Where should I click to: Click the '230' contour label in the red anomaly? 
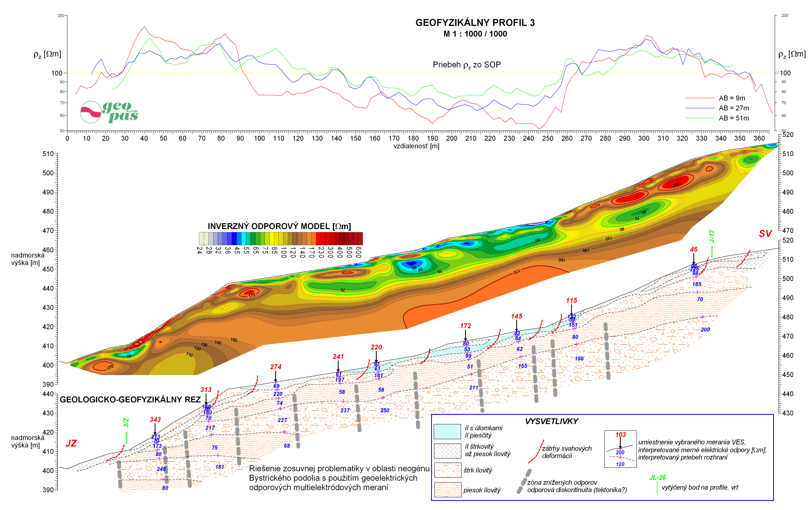pyautogui.click(x=675, y=185)
